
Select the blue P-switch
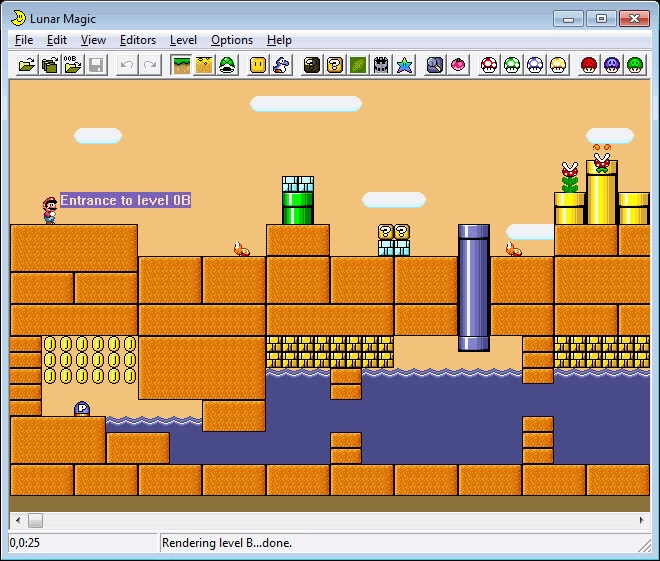82,409
